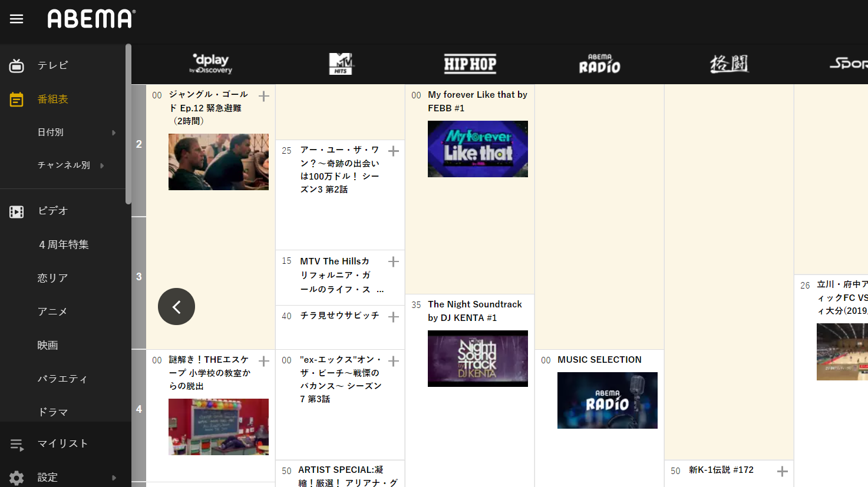
Task: Open the hamburger menu
Action: pyautogui.click(x=16, y=19)
